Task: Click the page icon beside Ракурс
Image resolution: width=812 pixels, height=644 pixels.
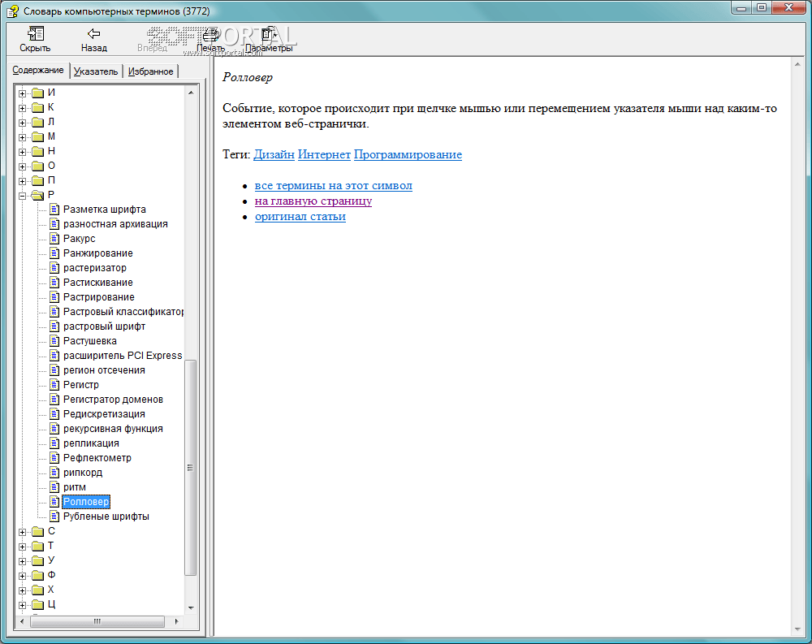Action: (x=54, y=238)
